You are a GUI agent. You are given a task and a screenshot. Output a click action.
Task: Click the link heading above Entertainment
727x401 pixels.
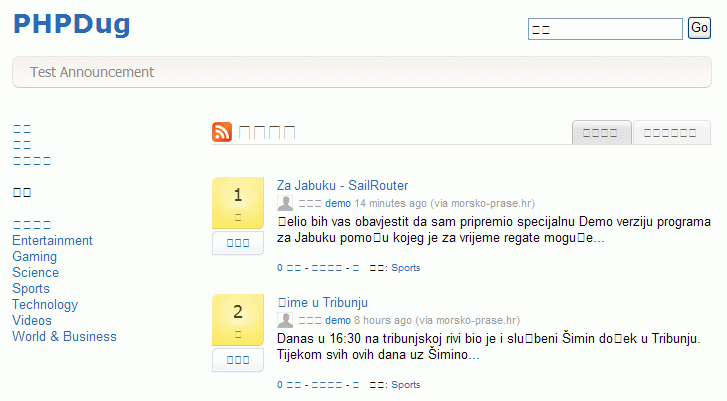point(32,225)
